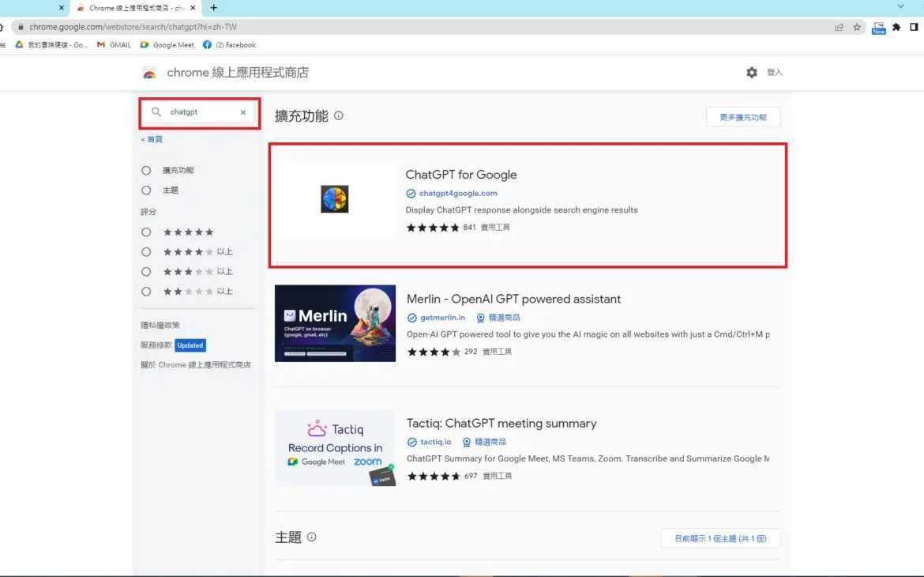
Task: Open the GMAIL bookmark
Action: [x=114, y=45]
